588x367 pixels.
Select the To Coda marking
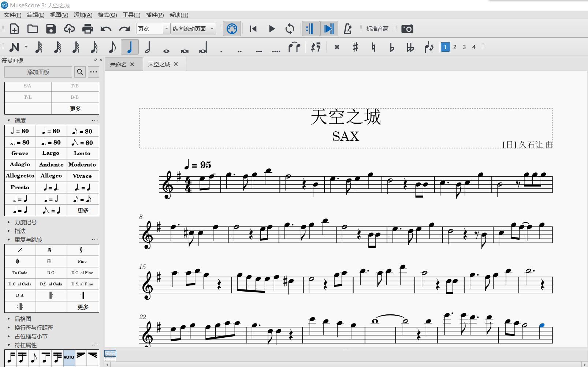(x=20, y=273)
